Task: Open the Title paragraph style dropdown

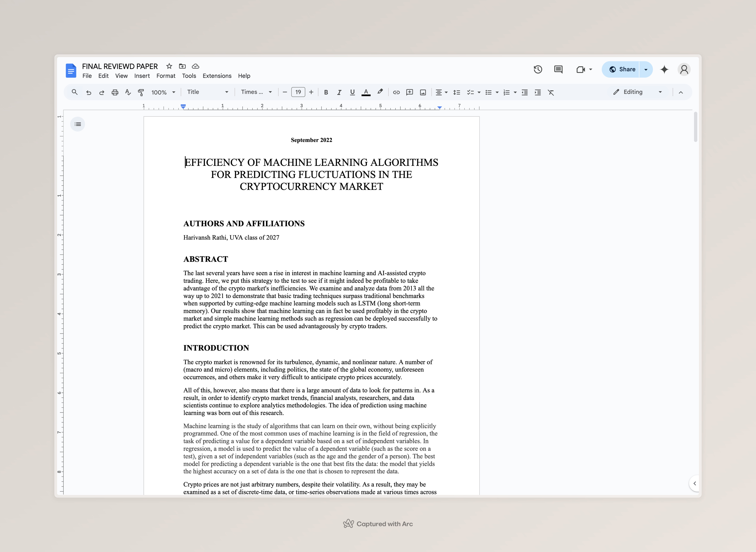Action: tap(207, 92)
